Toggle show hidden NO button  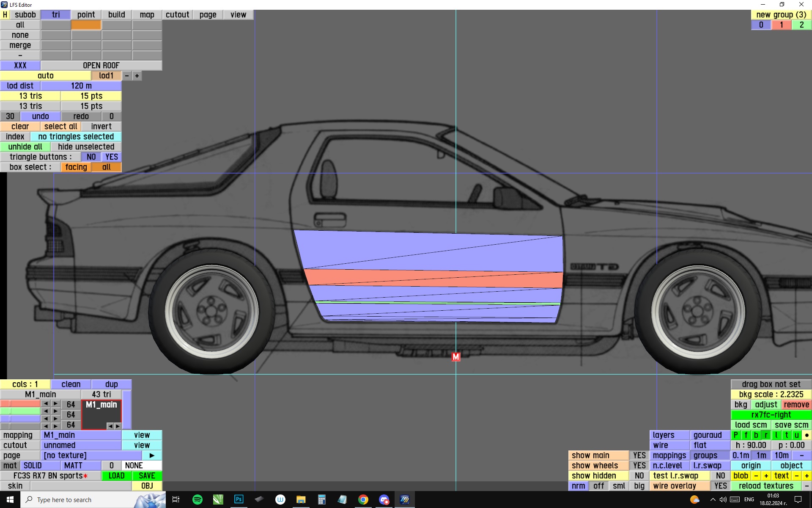[x=639, y=475]
